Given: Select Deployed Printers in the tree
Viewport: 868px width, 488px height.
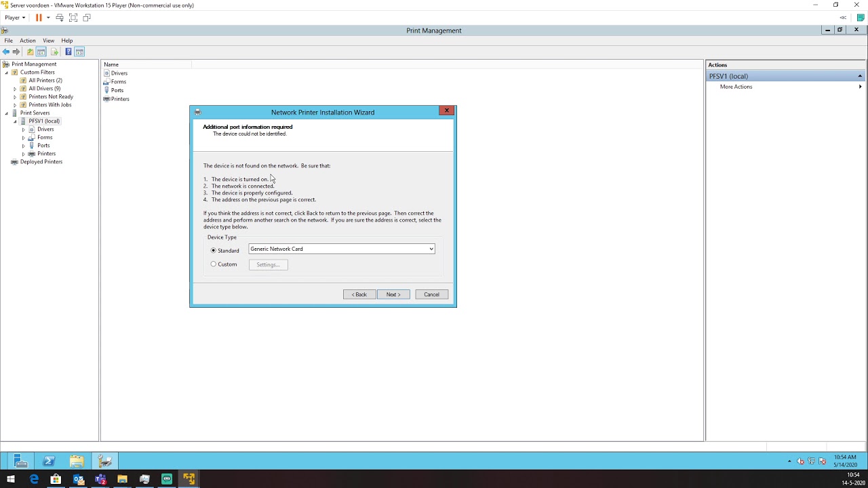Looking at the screenshot, I should [x=41, y=162].
